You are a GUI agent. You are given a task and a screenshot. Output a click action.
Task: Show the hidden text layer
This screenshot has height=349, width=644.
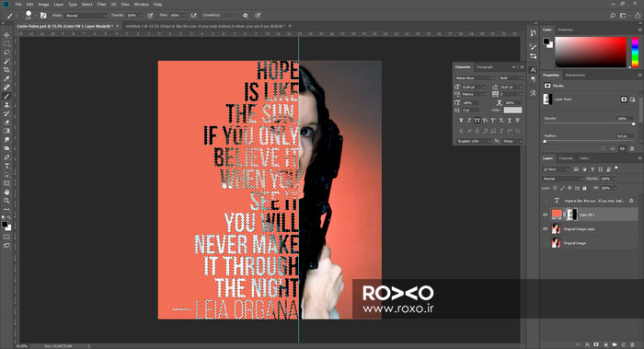point(546,201)
